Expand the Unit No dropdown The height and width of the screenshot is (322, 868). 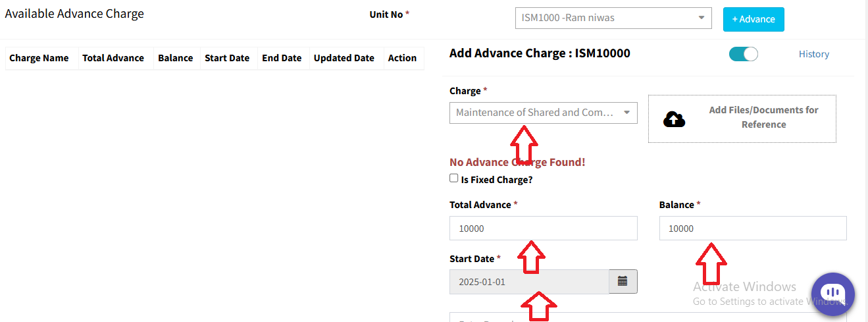click(x=613, y=18)
